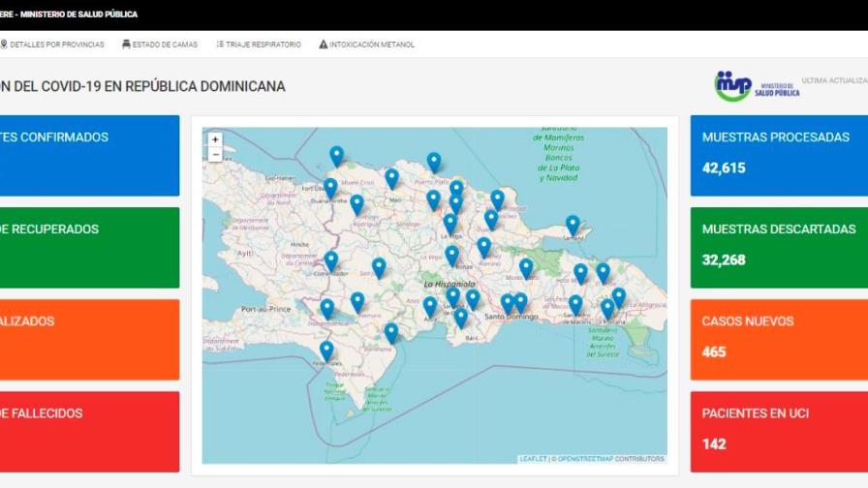
Task: Select the El Seibo map marker
Action: pyautogui.click(x=604, y=273)
